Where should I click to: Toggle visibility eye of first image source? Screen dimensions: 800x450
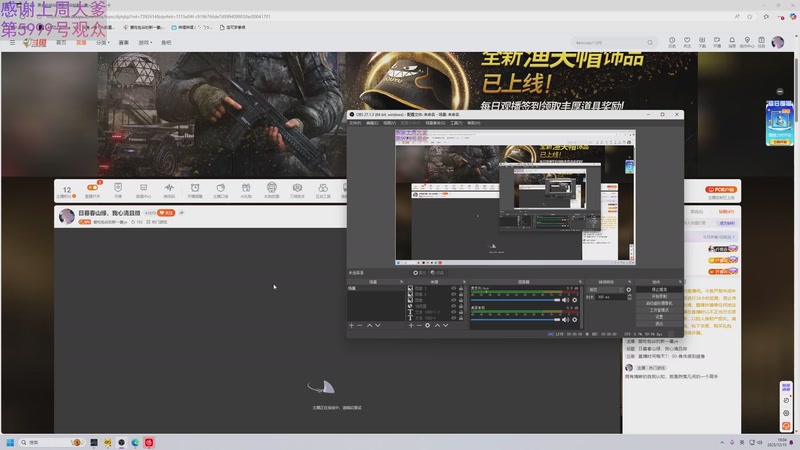click(x=454, y=288)
